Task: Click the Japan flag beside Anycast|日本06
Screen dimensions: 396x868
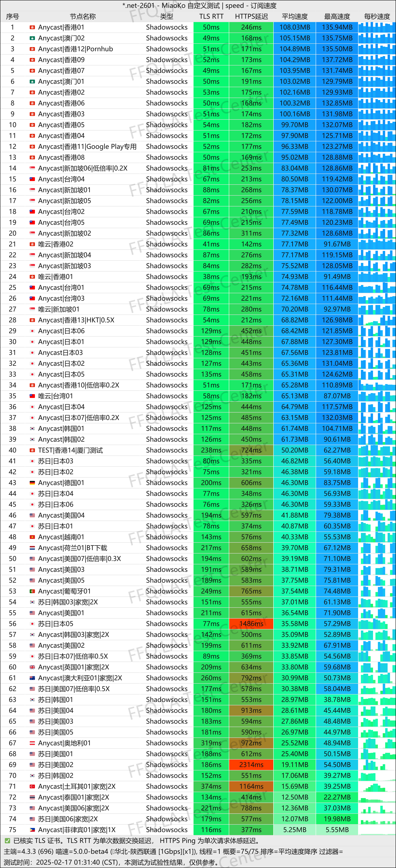Action: [32, 331]
